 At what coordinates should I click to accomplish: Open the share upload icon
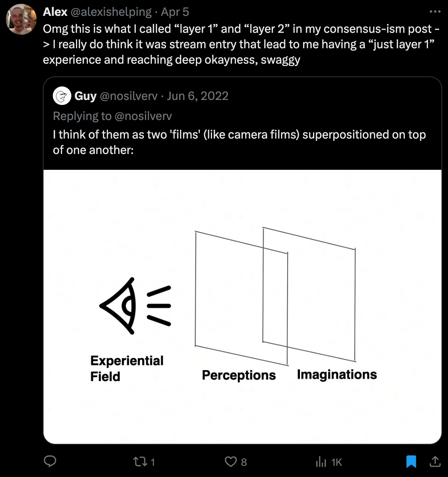click(x=435, y=461)
